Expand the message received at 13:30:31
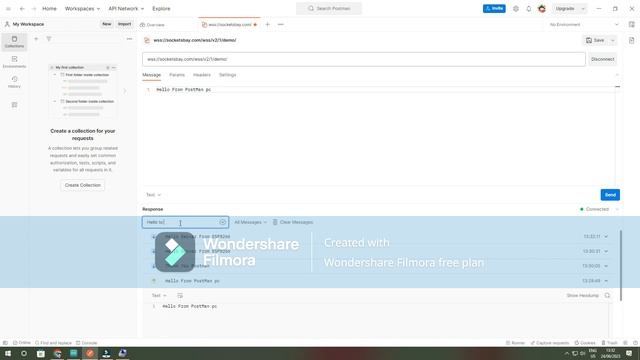Image resolution: width=640 pixels, height=360 pixels. pyautogui.click(x=606, y=251)
